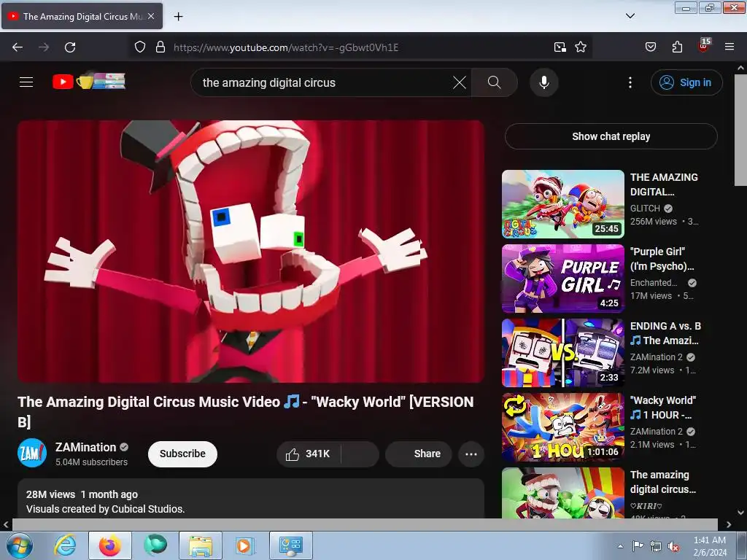Reload the current YouTube page
The height and width of the screenshot is (560, 747).
pyautogui.click(x=70, y=47)
